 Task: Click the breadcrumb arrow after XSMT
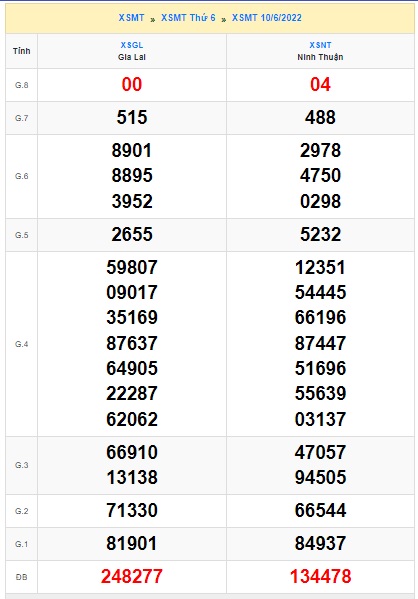point(152,19)
